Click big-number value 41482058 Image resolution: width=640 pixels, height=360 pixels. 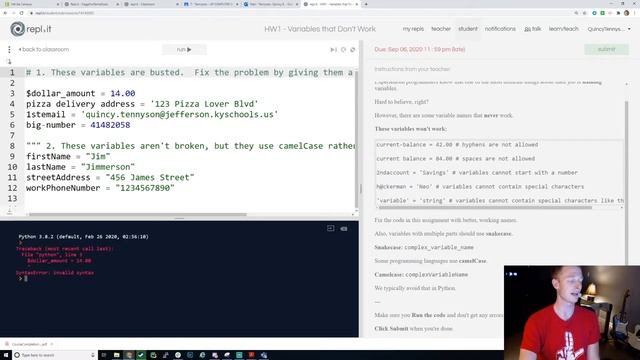click(x=110, y=125)
